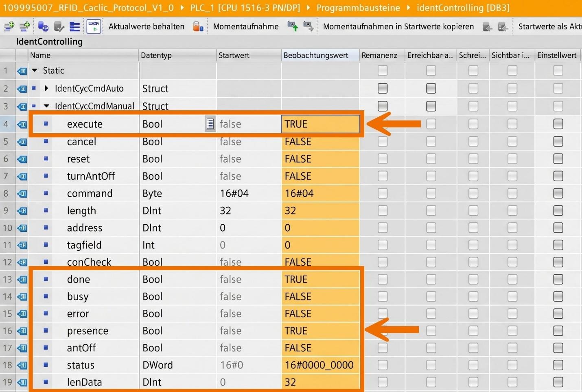Collapse the IdentCycCmdManual struct
582x392 pixels.
tap(46, 106)
